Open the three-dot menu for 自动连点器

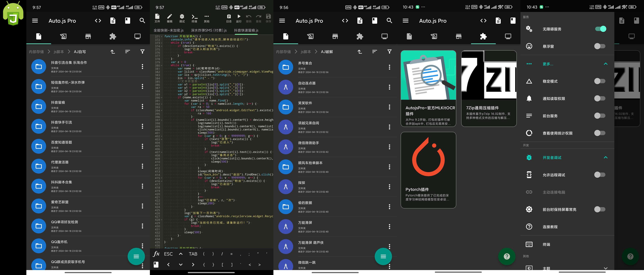tap(389, 87)
